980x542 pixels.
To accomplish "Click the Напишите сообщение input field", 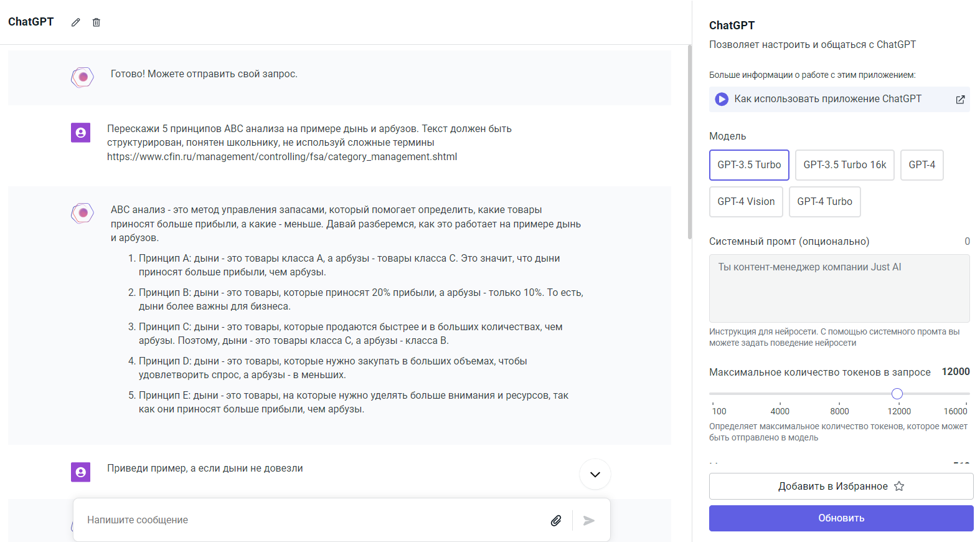I will 311,520.
